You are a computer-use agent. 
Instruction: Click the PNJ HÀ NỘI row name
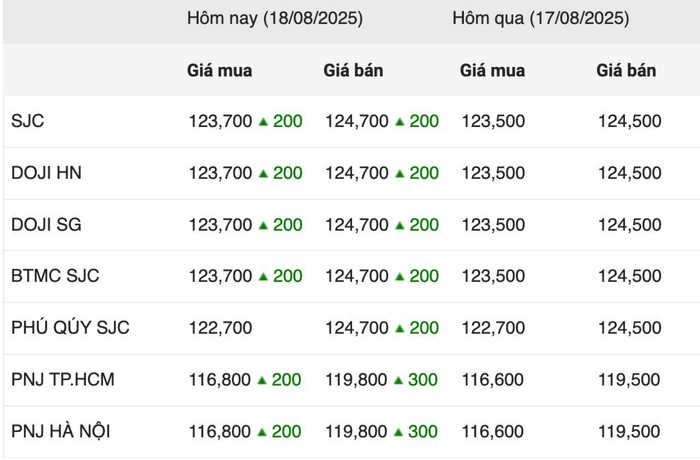[61, 431]
